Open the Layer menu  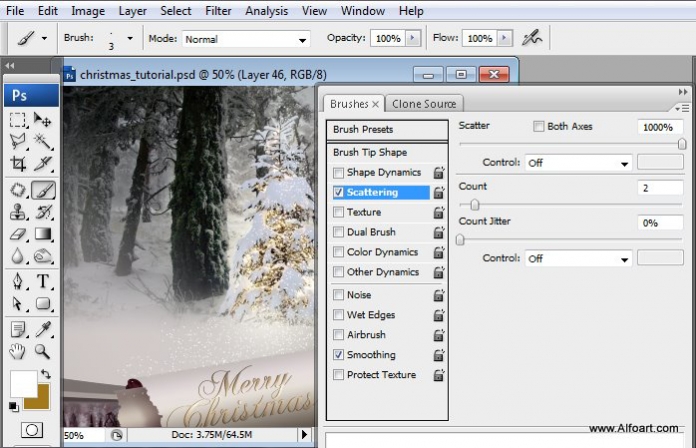pyautogui.click(x=132, y=11)
